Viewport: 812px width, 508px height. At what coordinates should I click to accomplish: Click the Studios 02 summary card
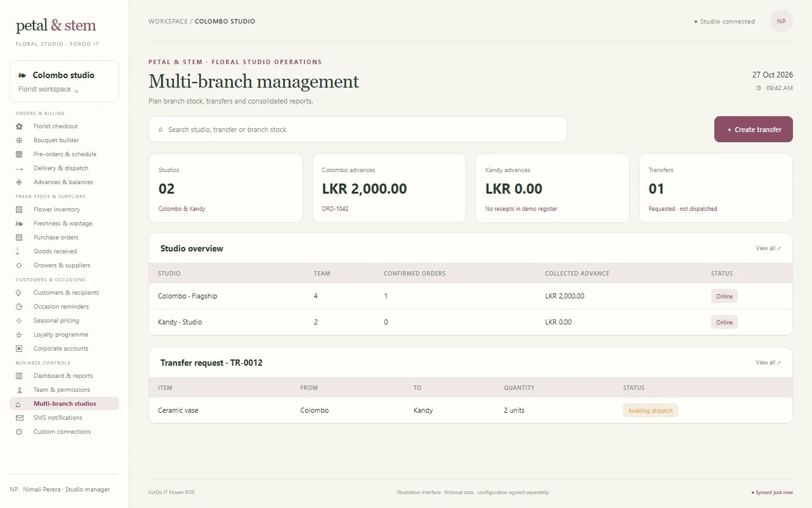[226, 188]
